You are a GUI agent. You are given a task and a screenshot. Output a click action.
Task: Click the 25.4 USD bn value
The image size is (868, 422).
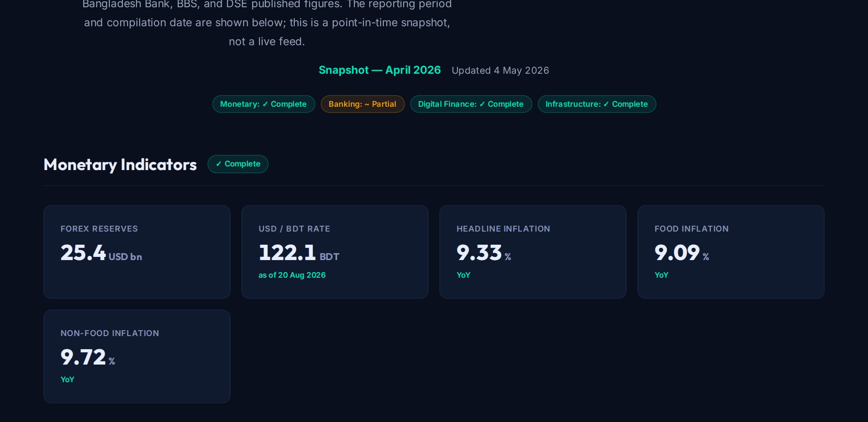[x=101, y=253]
